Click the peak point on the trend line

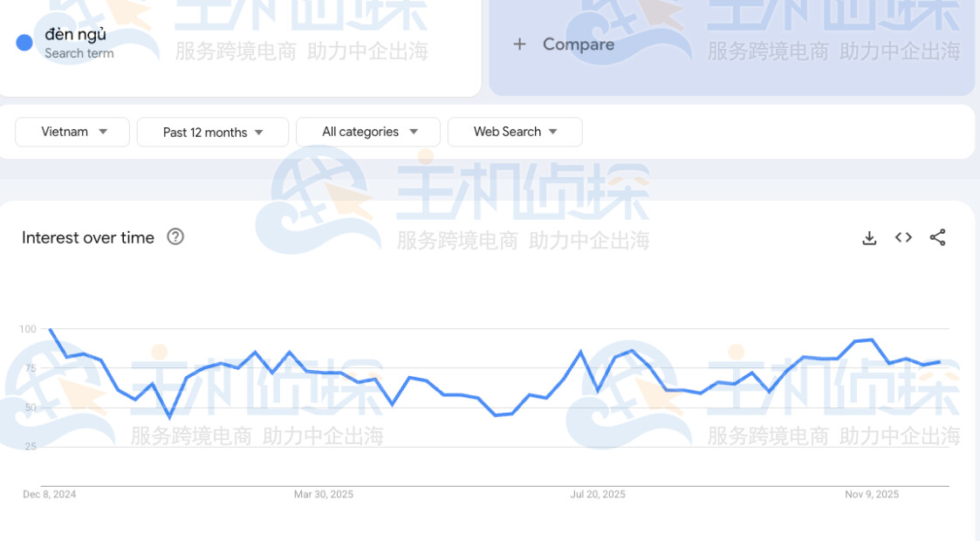(x=51, y=330)
